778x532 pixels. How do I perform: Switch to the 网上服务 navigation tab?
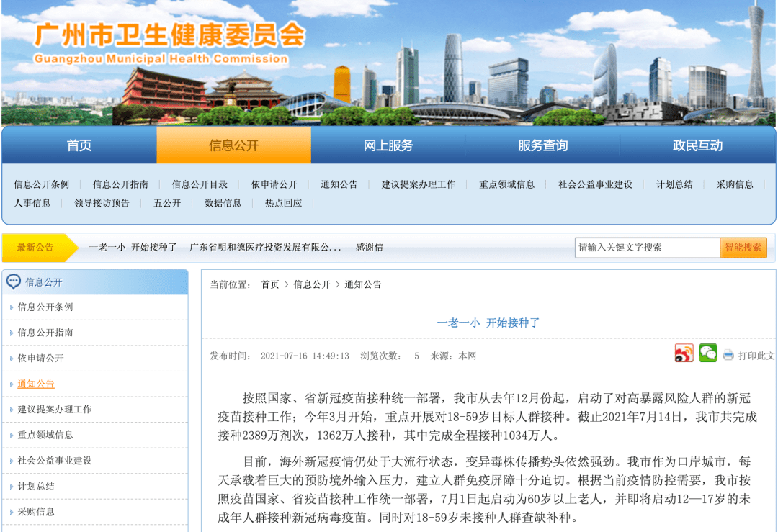pyautogui.click(x=388, y=145)
